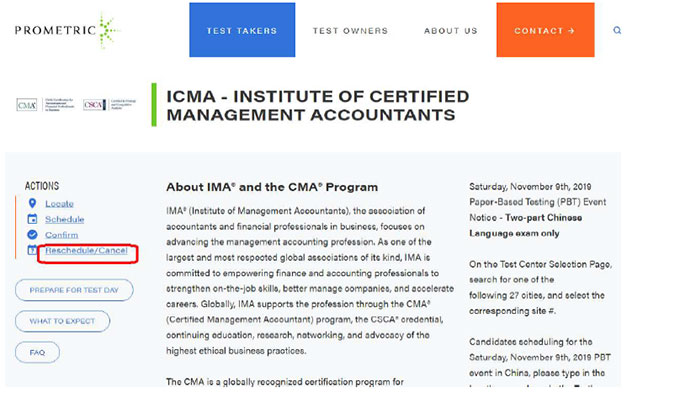Follow the Confirm link

pos(62,235)
